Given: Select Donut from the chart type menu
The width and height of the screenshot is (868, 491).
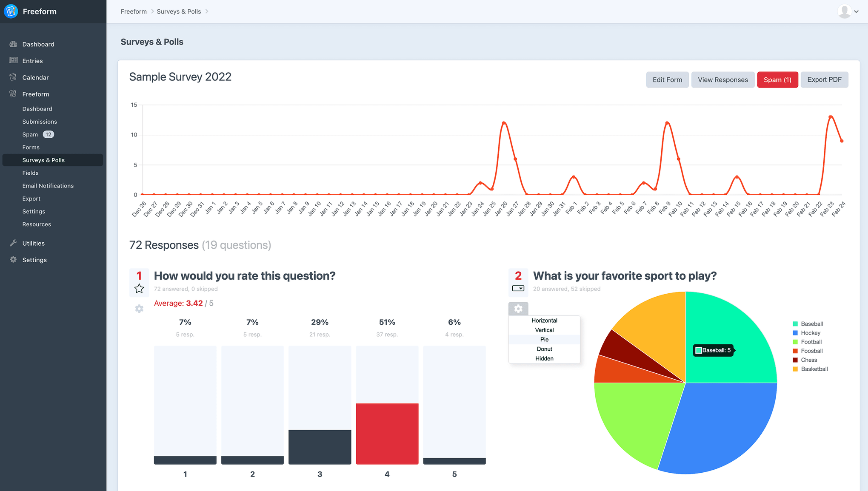Looking at the screenshot, I should (544, 349).
